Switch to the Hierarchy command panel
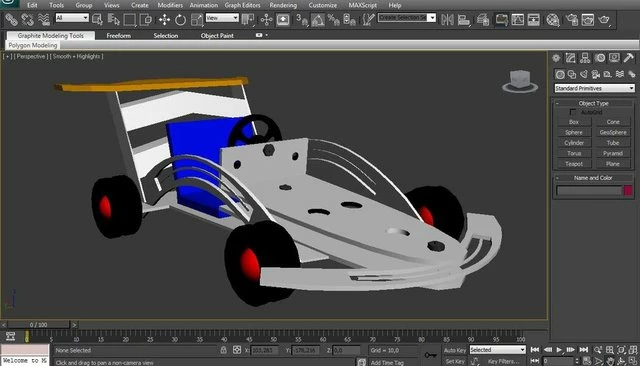This screenshot has height=366, width=640. pos(585,58)
